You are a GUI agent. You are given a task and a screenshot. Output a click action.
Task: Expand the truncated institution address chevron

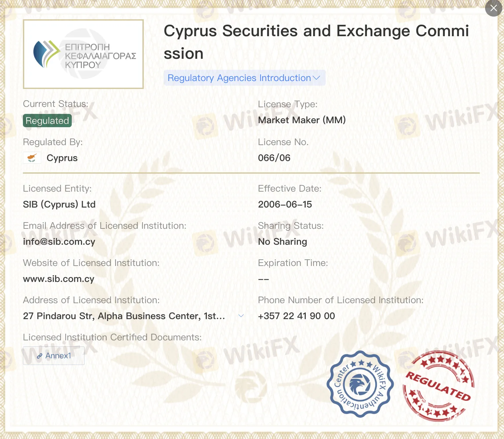[241, 316]
